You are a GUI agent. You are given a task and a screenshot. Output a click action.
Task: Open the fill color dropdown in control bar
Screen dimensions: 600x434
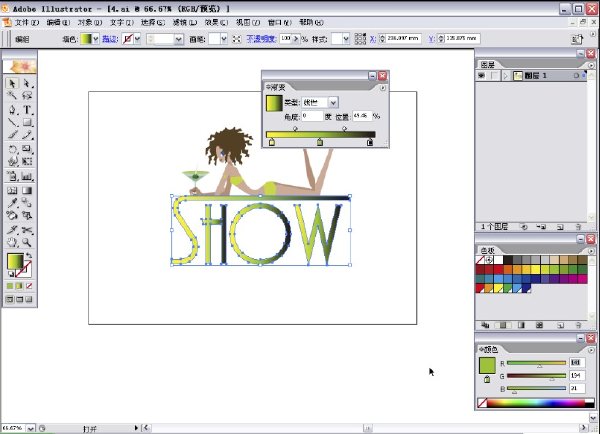(96, 39)
